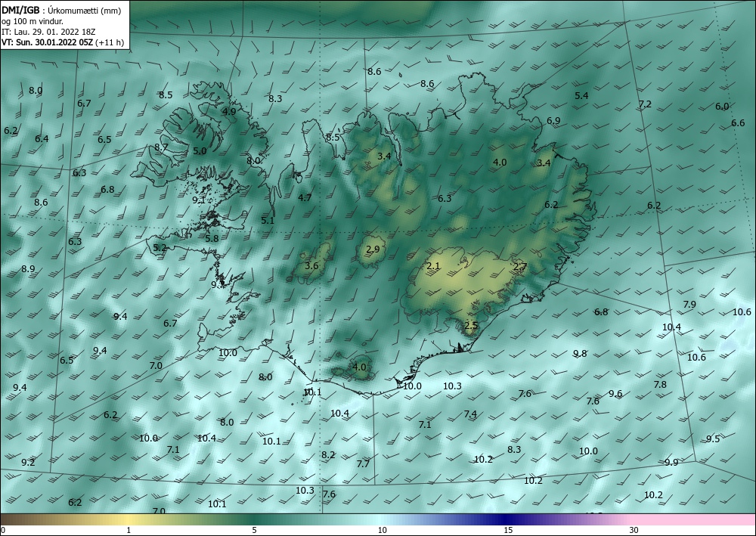This screenshot has width=756, height=536.
Task: Click the legend tick label 1
Action: point(129,531)
